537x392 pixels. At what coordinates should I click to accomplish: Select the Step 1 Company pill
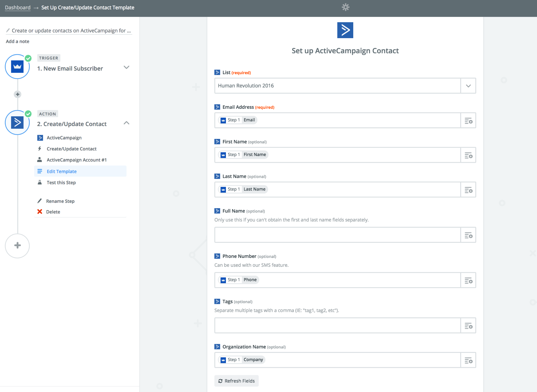(242, 360)
